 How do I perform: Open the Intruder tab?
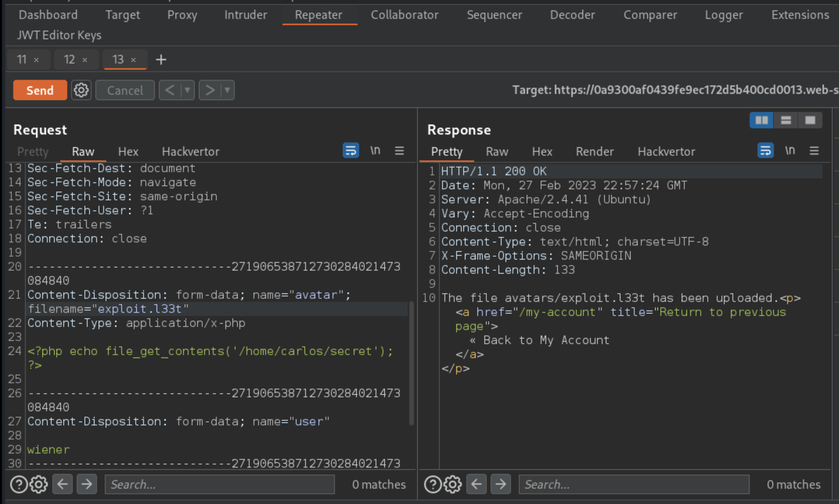pyautogui.click(x=245, y=15)
